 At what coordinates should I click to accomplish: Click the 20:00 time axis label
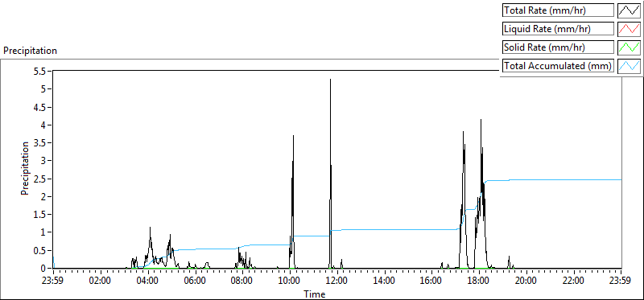click(526, 282)
